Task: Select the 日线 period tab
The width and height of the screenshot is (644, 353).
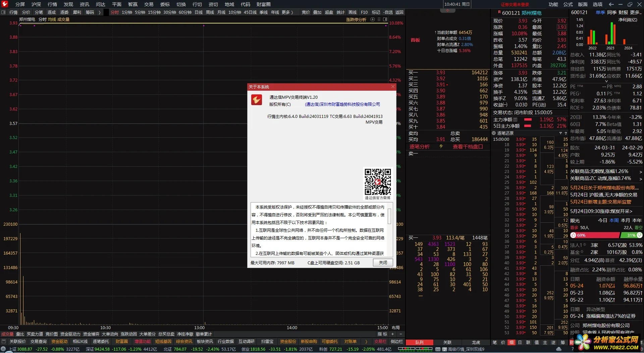Action: pos(199,12)
